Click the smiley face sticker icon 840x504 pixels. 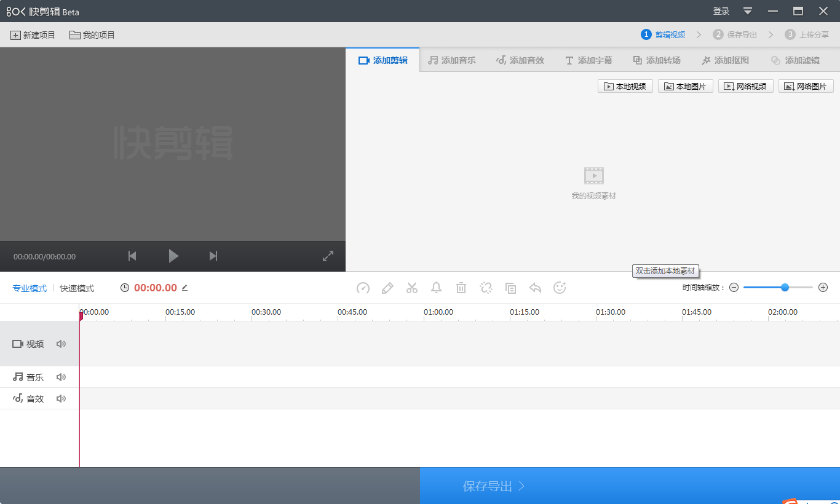(560, 288)
